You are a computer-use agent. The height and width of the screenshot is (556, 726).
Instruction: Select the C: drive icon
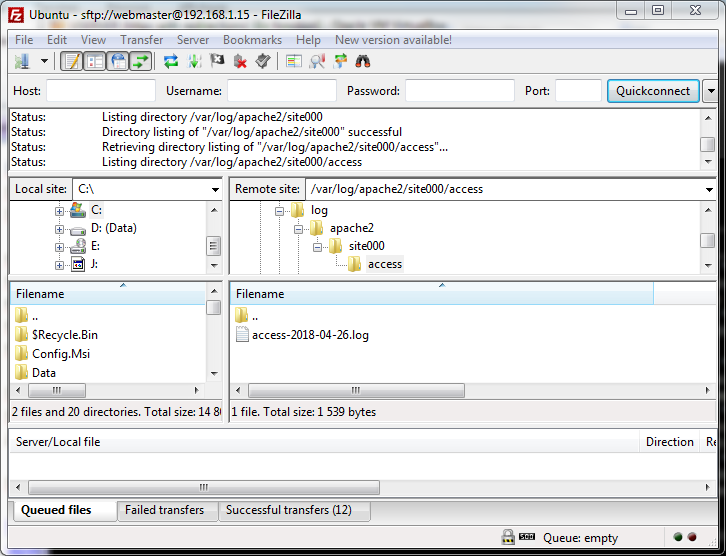tap(78, 210)
